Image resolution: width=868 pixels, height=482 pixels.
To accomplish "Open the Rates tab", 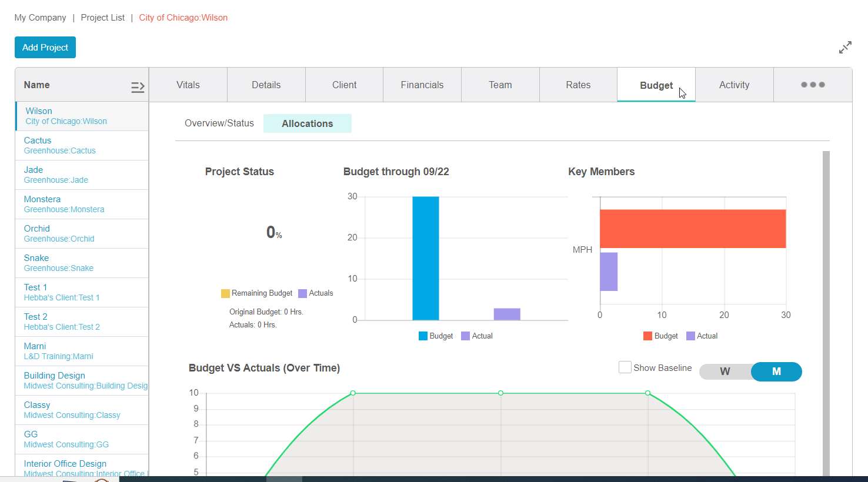I will (x=578, y=85).
